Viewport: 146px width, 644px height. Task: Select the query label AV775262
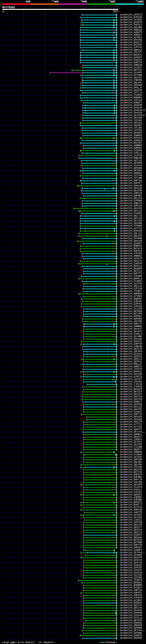click(x=8, y=8)
